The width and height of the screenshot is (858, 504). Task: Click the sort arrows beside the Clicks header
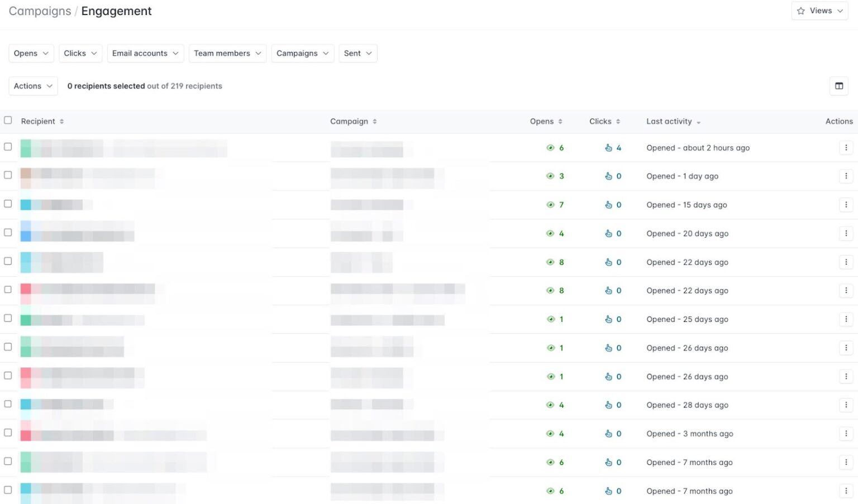[x=618, y=121]
